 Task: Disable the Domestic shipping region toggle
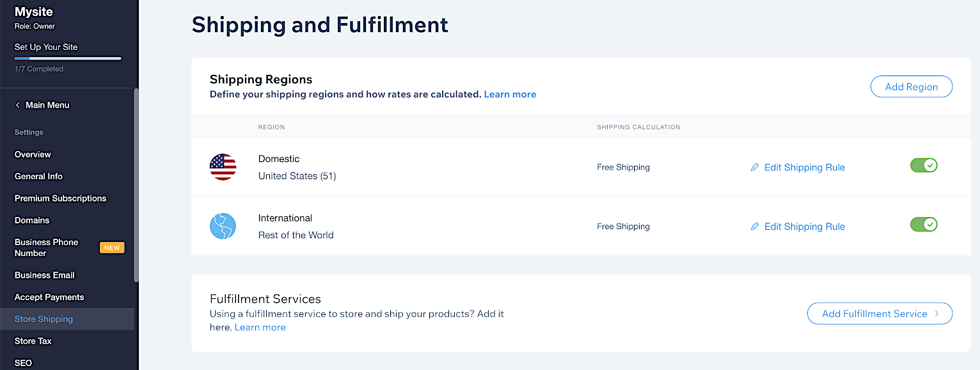pyautogui.click(x=923, y=166)
